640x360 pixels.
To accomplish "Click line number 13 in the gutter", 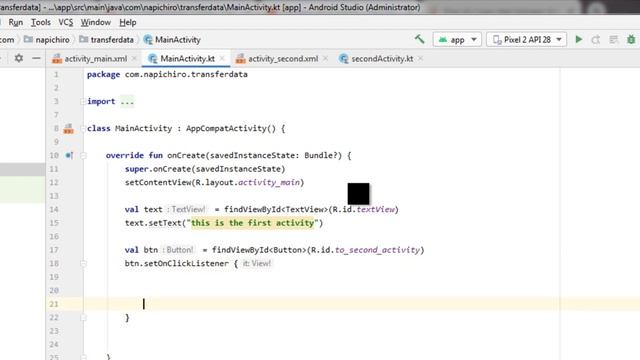I will pos(54,196).
